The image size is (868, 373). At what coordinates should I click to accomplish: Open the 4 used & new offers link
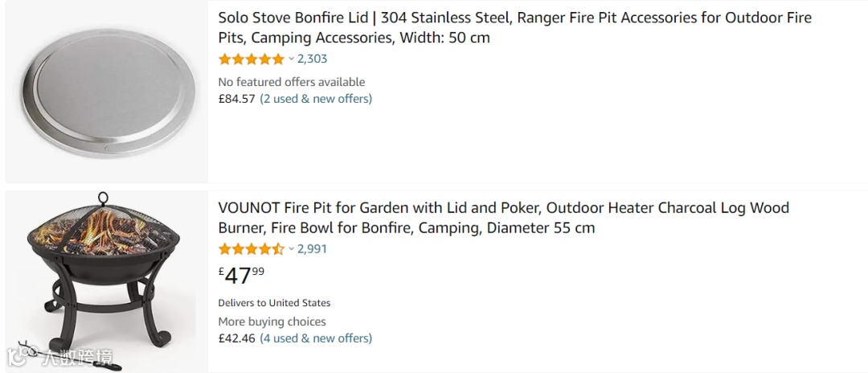pyautogui.click(x=316, y=338)
